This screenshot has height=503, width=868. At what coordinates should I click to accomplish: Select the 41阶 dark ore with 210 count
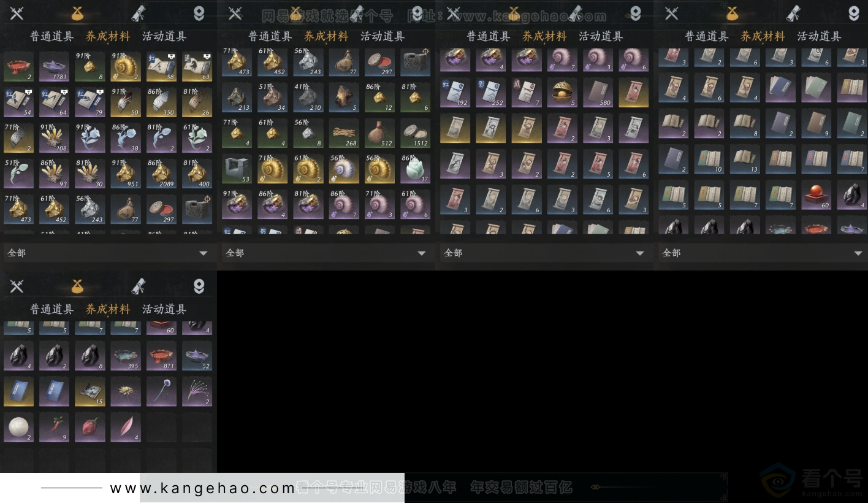tap(308, 98)
